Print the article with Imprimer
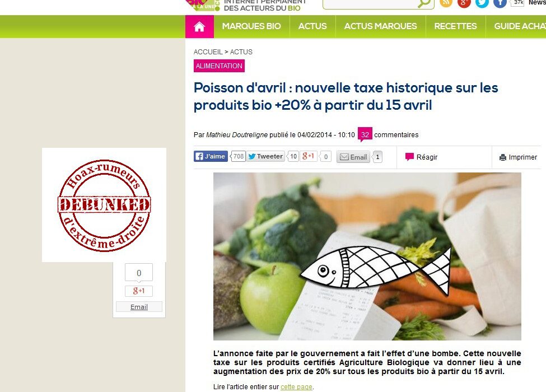 [518, 157]
